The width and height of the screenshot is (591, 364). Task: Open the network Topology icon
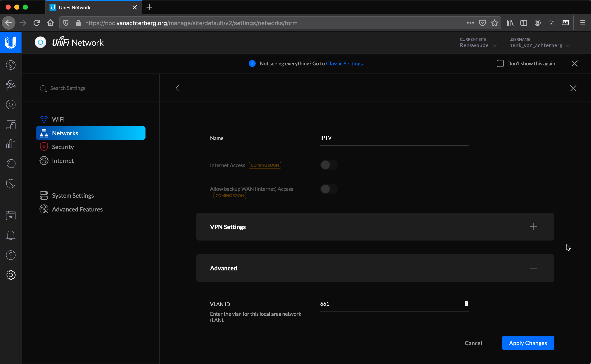[x=11, y=85]
